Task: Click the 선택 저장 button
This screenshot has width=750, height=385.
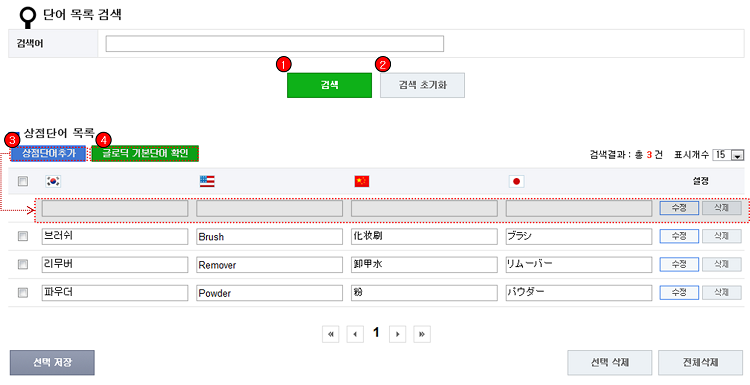Action: pyautogui.click(x=52, y=363)
